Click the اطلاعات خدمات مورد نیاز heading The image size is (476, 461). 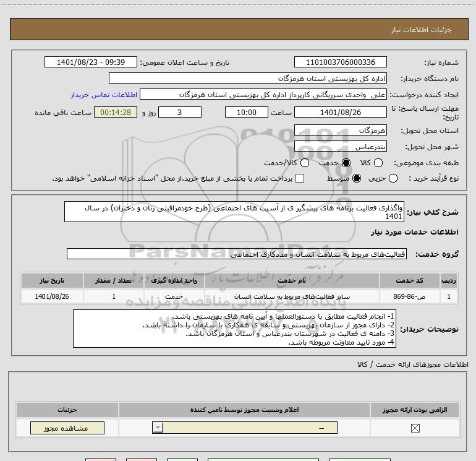[x=414, y=232]
